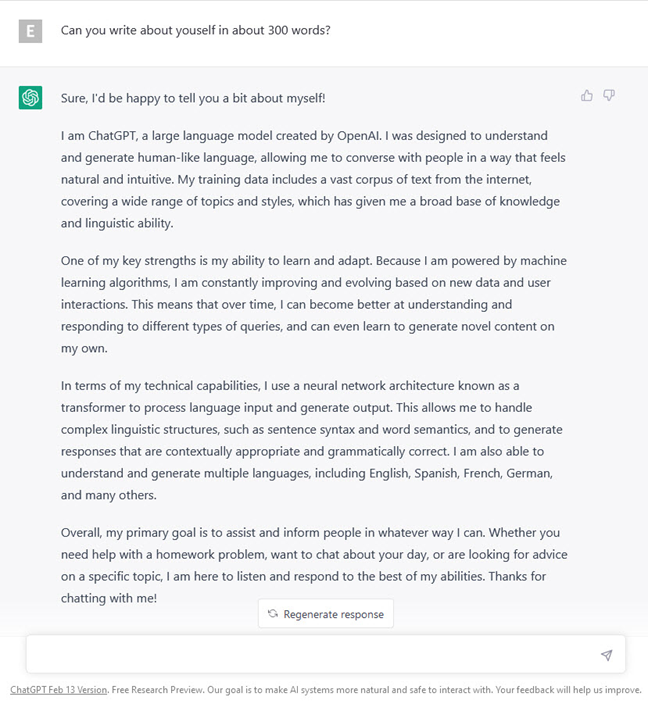
Task: Focus the message input box
Action: (310, 655)
